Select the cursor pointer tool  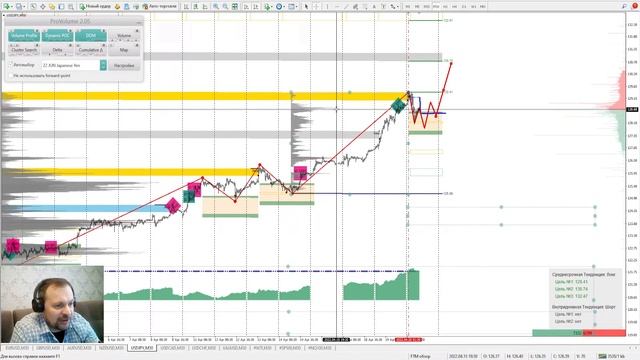pyautogui.click(x=306, y=7)
